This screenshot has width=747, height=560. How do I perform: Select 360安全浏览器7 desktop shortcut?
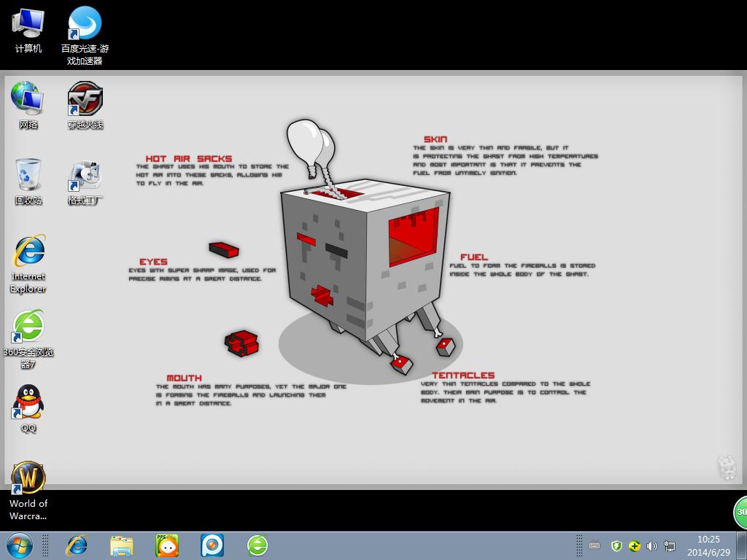(28, 339)
